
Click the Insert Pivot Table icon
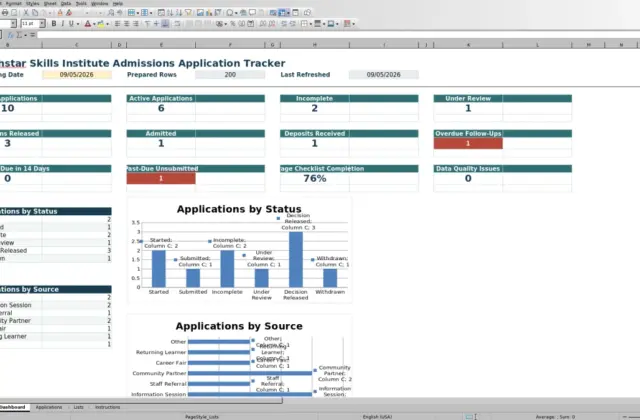tap(218, 13)
